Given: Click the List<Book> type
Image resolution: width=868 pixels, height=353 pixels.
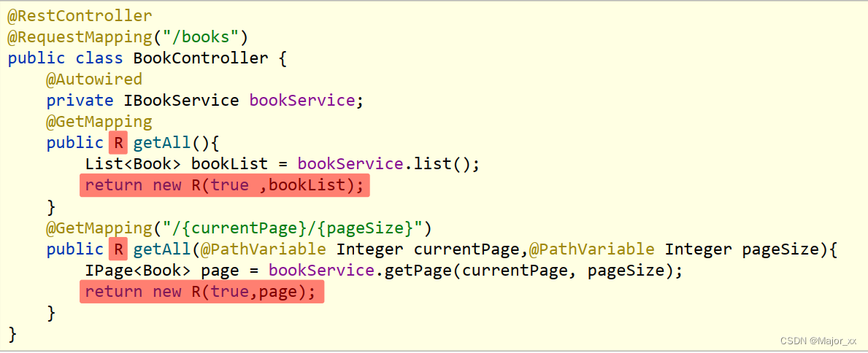Looking at the screenshot, I should click(133, 164).
